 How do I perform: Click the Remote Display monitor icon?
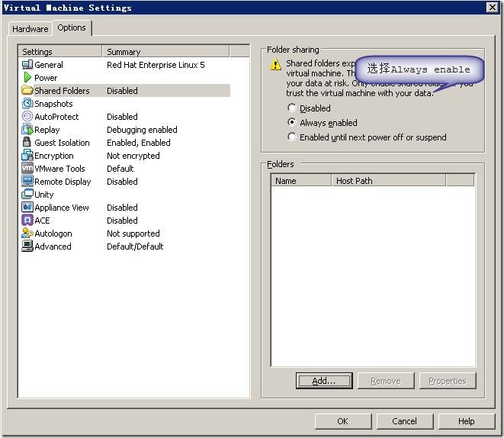[27, 181]
